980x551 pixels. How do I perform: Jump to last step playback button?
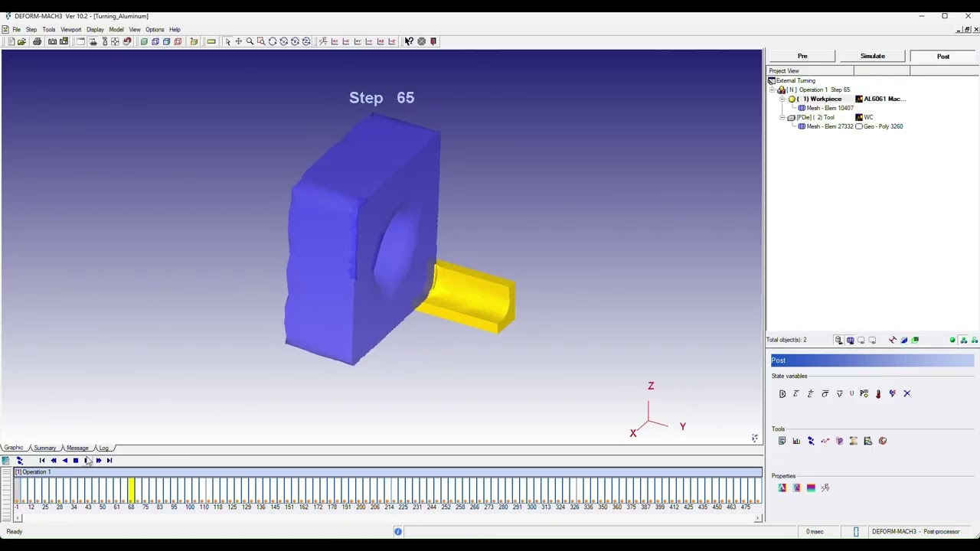[x=109, y=460]
